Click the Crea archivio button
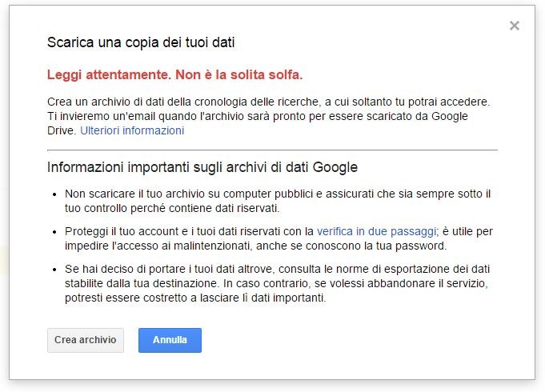Image resolution: width=545 pixels, height=392 pixels. pyautogui.click(x=85, y=340)
